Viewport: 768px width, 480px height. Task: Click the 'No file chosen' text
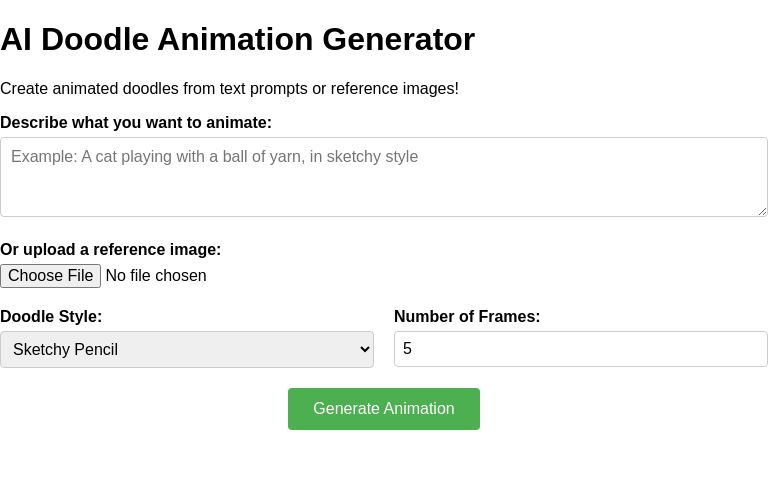pos(156,276)
